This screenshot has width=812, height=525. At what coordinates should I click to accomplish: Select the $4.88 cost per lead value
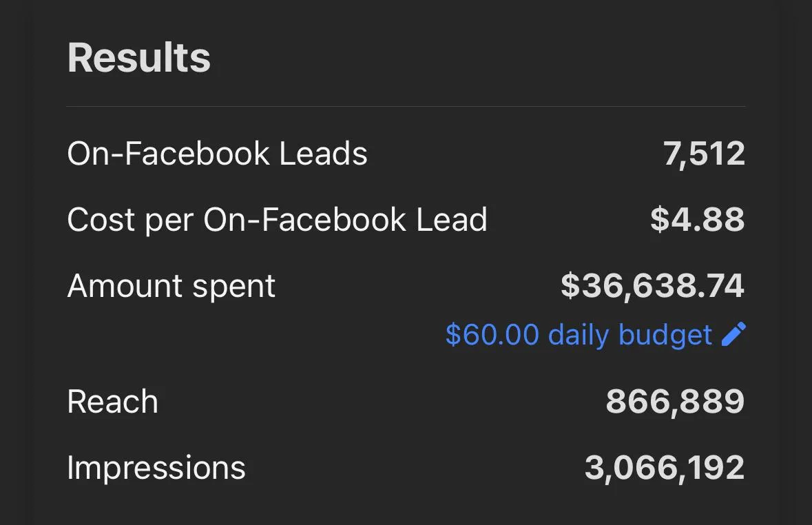[697, 220]
